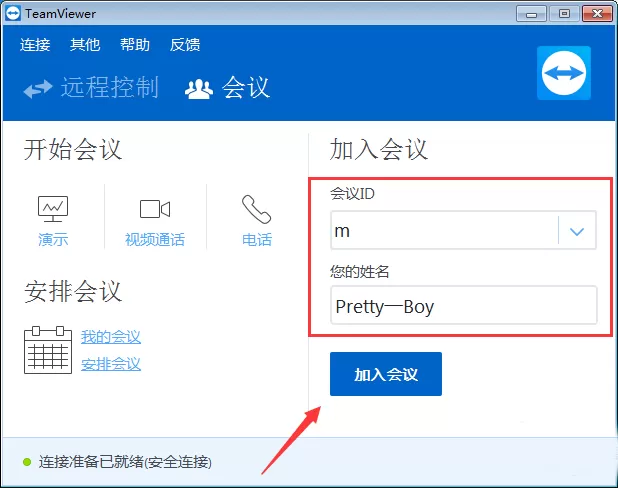Start a video call via the camera icon
The height and width of the screenshot is (488, 618).
pos(155,209)
